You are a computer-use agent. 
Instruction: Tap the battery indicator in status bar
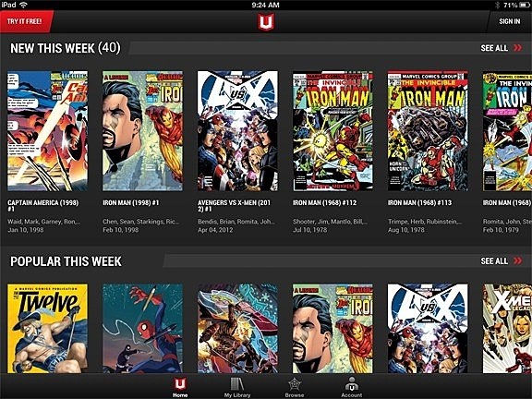525,5
